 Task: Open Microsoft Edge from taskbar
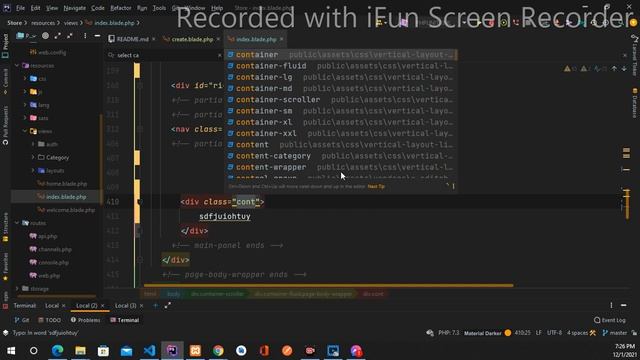(58, 351)
